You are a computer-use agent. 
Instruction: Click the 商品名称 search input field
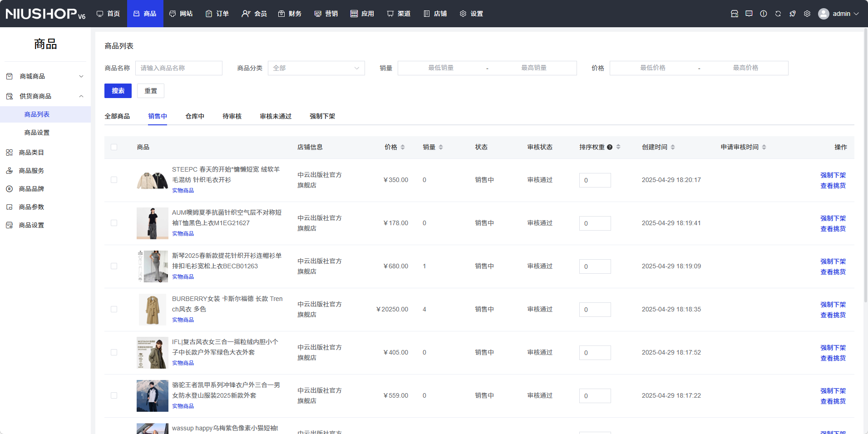179,68
